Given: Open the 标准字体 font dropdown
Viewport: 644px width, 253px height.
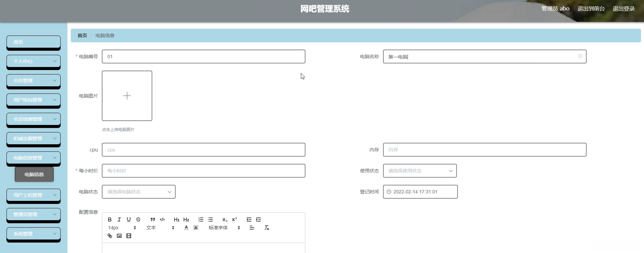Looking at the screenshot, I should tap(224, 228).
